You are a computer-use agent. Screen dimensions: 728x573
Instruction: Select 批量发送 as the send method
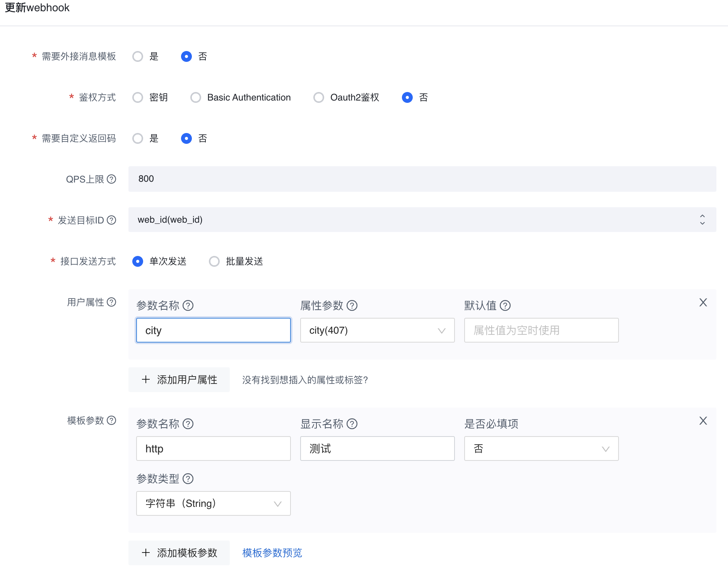tap(214, 261)
